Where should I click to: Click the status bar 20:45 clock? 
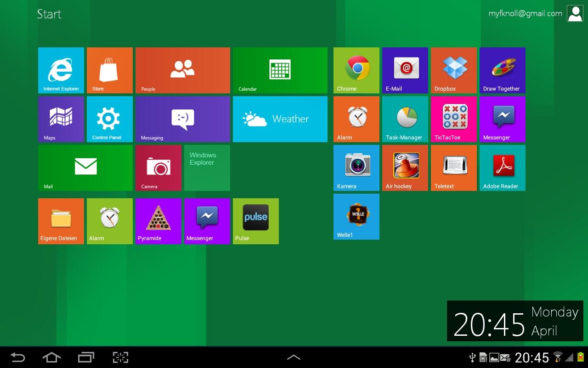[532, 357]
